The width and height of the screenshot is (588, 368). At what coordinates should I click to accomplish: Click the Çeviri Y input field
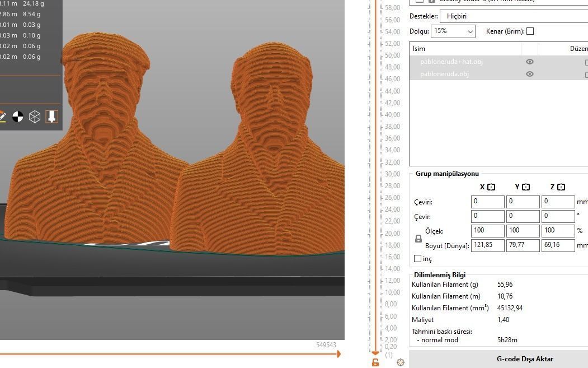(523, 202)
